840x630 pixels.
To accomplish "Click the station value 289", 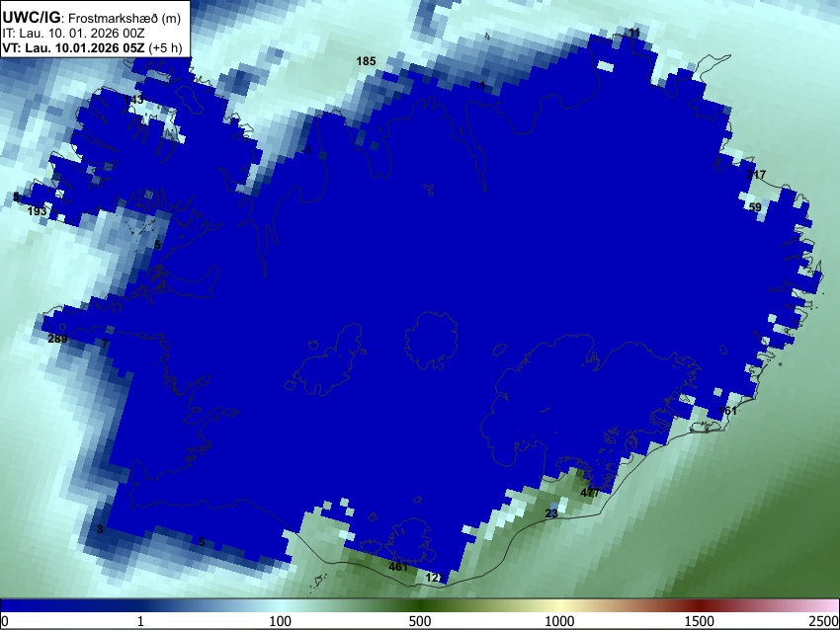I will (x=57, y=339).
